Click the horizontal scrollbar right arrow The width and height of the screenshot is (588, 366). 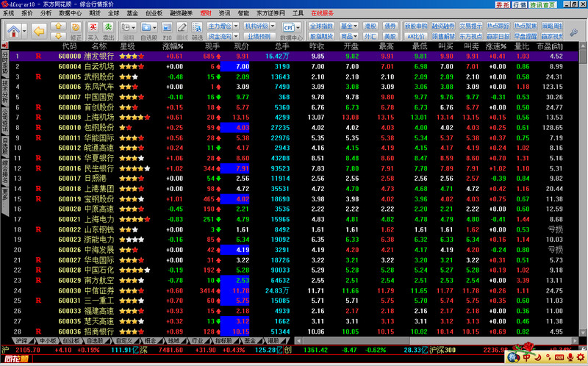coord(576,340)
